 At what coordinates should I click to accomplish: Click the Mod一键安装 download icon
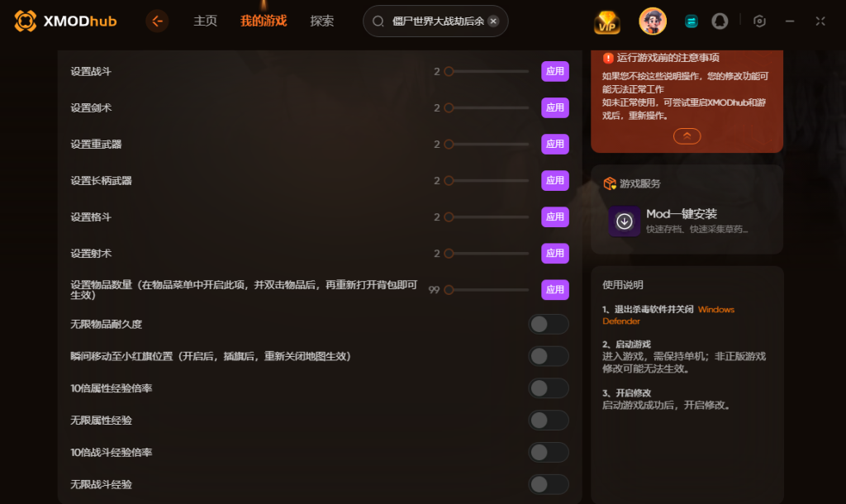(625, 221)
